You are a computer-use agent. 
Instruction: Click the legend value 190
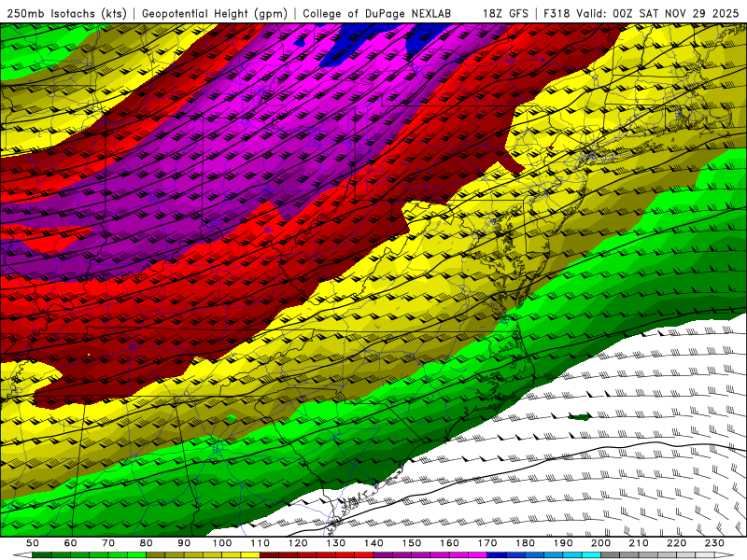(563, 543)
